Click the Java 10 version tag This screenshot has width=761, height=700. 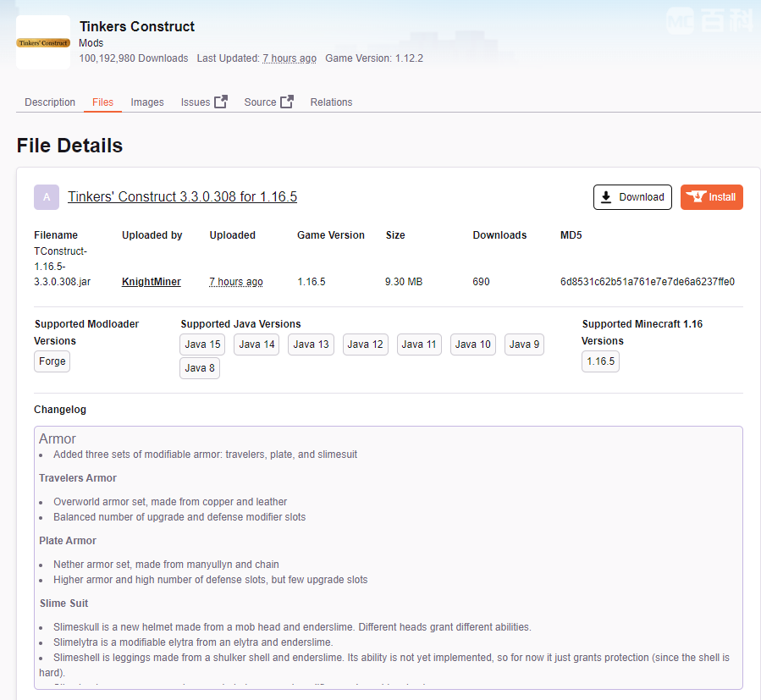point(473,344)
